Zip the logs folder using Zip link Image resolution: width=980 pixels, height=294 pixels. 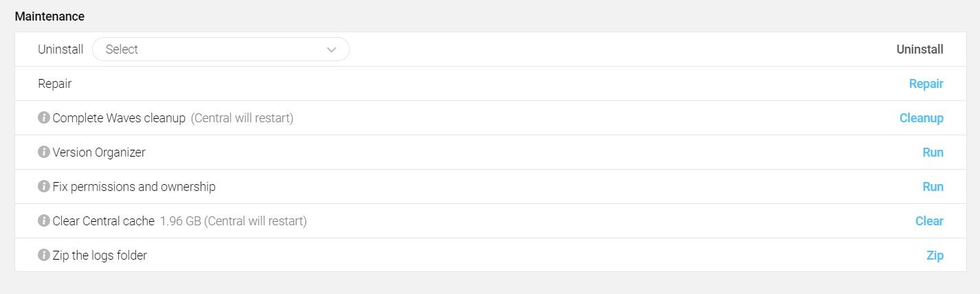click(x=935, y=256)
